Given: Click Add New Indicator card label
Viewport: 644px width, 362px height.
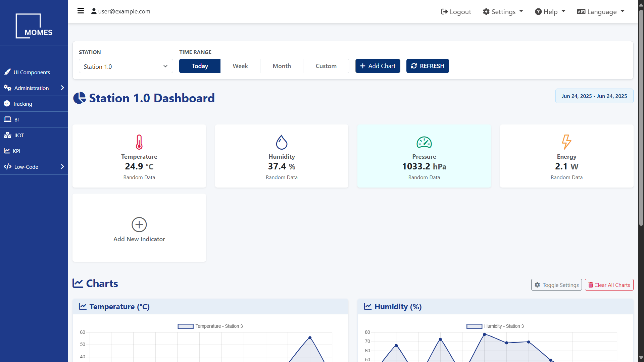Looking at the screenshot, I should pos(139,239).
